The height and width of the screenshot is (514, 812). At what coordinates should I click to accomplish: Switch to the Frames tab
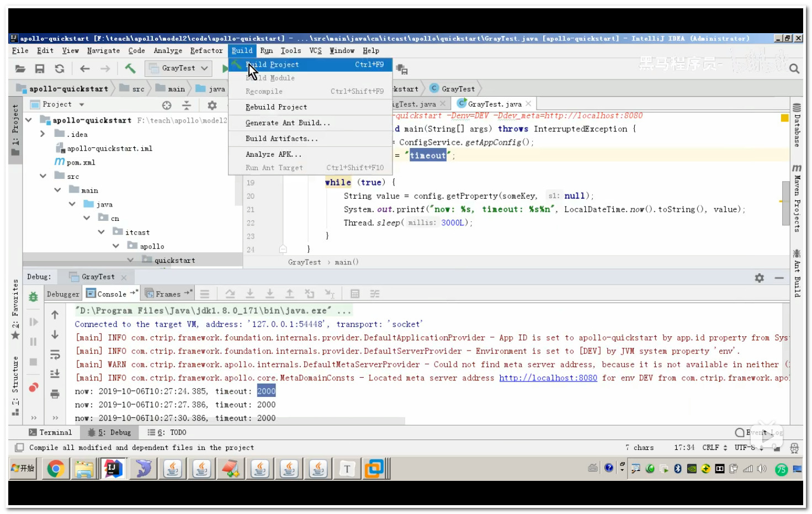coord(168,294)
